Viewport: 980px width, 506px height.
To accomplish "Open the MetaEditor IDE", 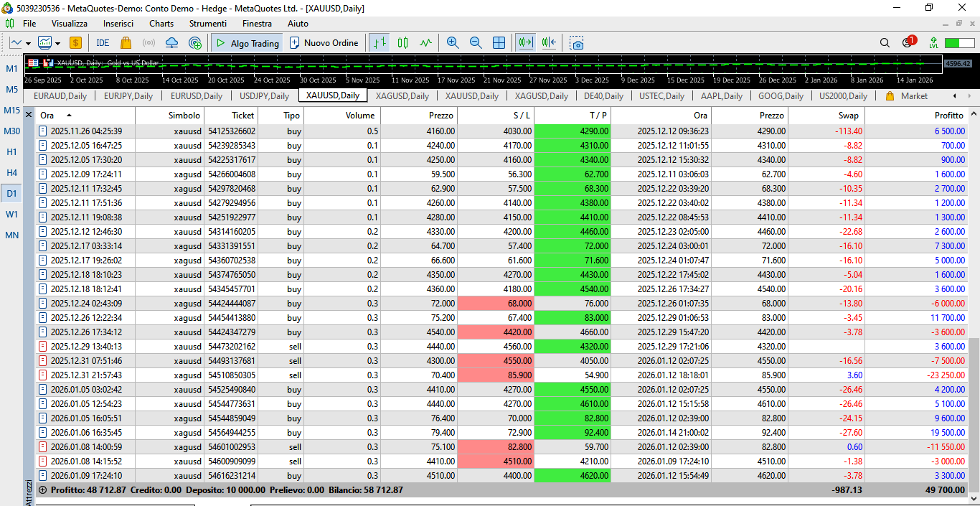I will 103,43.
